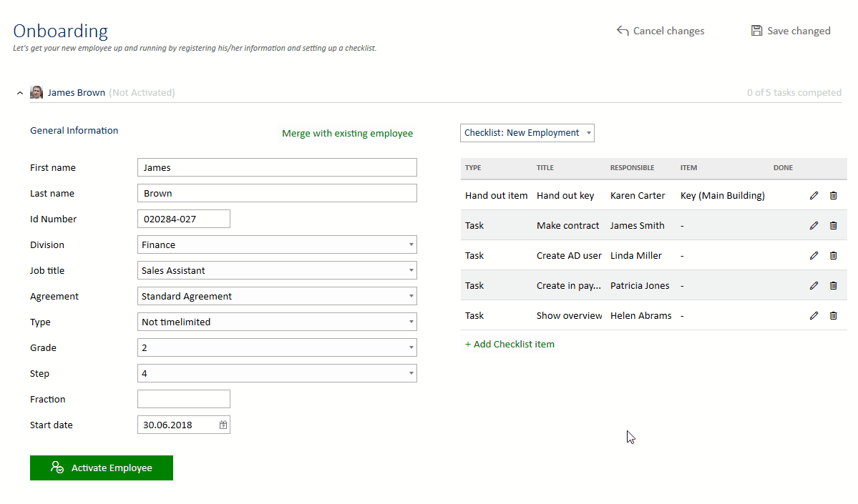Sort by the ITEM column header
858x504 pixels.
click(688, 168)
